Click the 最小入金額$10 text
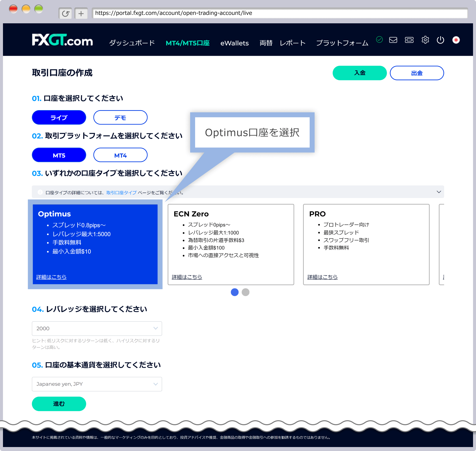Image resolution: width=476 pixels, height=451 pixels. [72, 252]
